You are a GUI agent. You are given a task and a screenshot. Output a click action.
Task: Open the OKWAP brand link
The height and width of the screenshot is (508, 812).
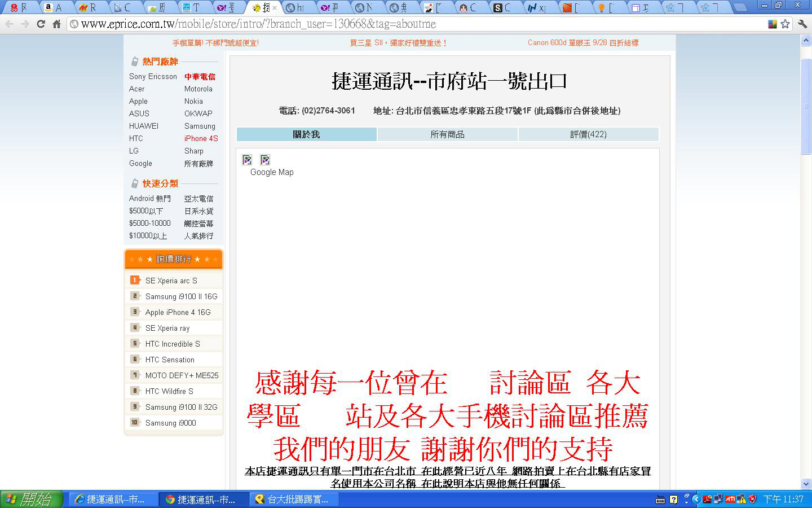tap(198, 113)
